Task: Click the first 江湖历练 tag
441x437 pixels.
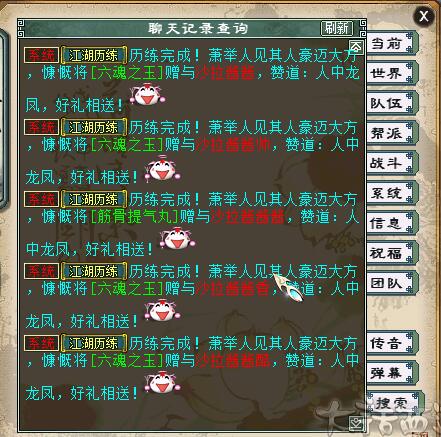Action: pos(94,55)
